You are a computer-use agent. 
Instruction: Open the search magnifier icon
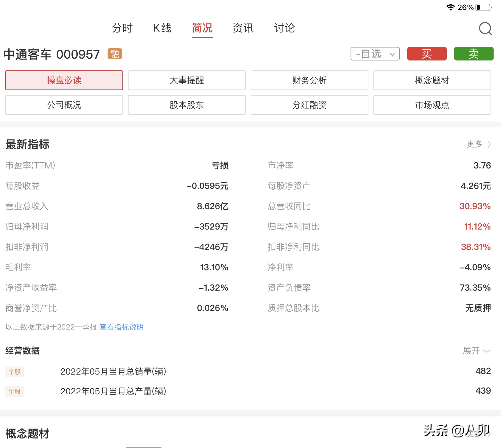485,28
